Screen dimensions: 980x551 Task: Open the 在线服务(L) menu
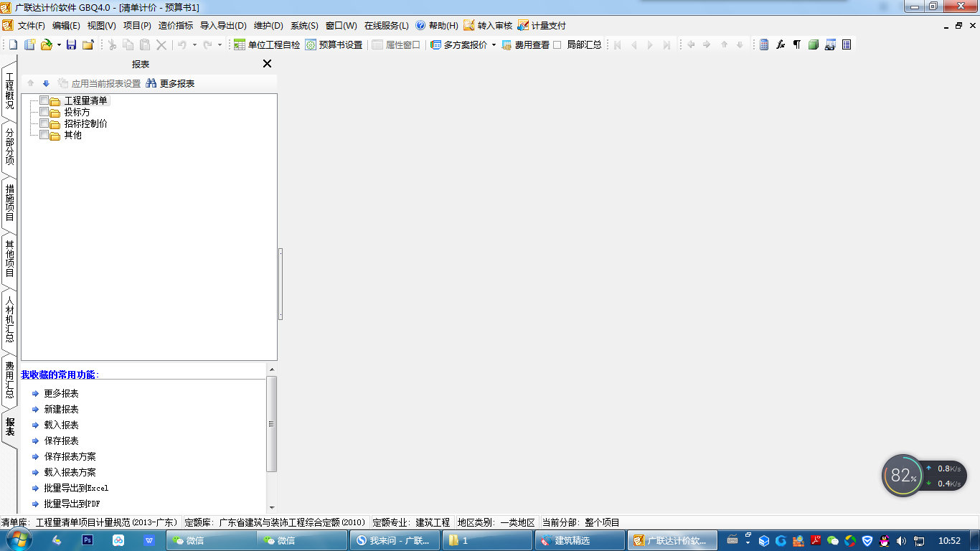pyautogui.click(x=387, y=25)
